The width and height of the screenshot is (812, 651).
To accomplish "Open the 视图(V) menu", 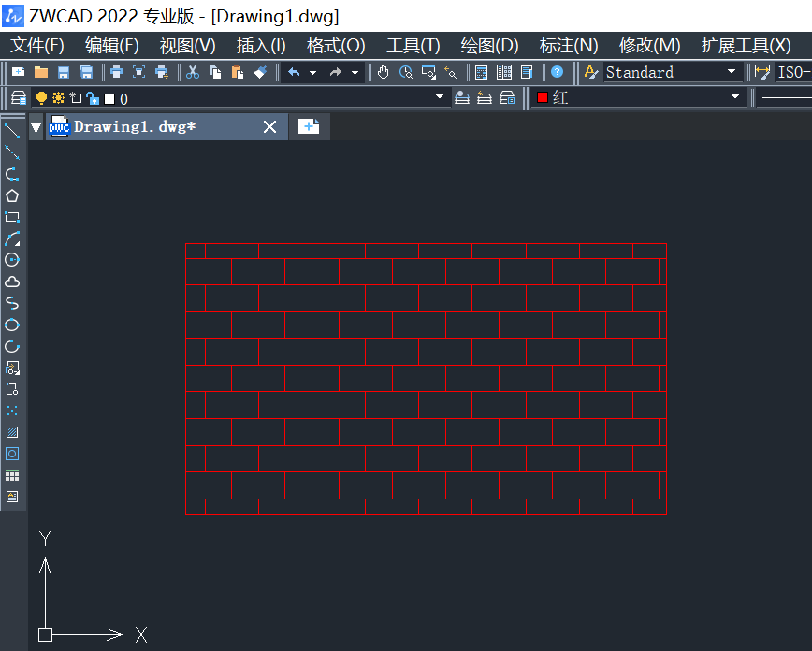I will (187, 46).
